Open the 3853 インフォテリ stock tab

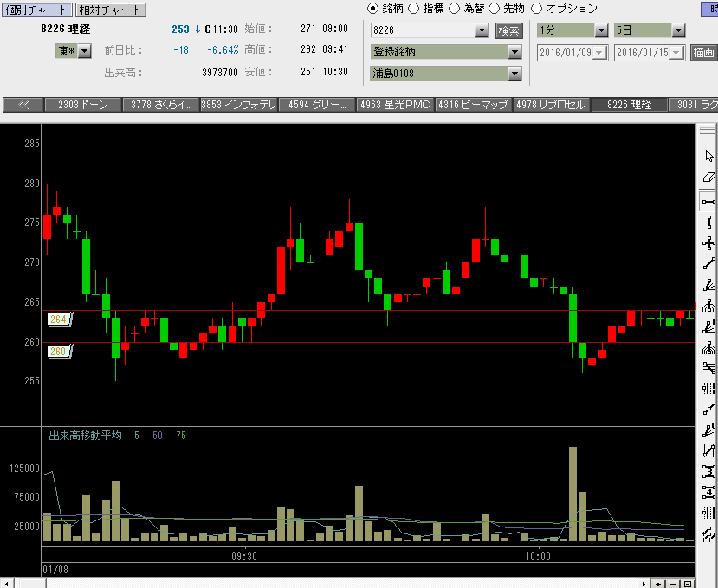tap(238, 105)
